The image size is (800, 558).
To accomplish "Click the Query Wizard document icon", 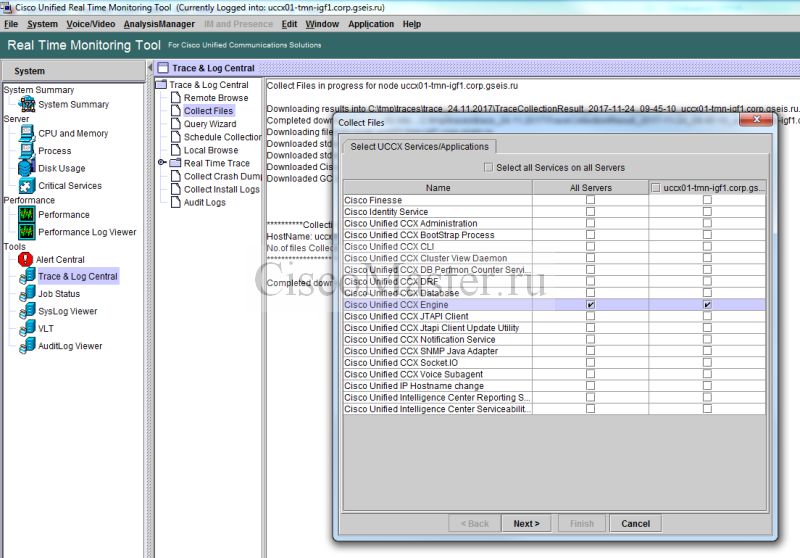I will pyautogui.click(x=176, y=123).
